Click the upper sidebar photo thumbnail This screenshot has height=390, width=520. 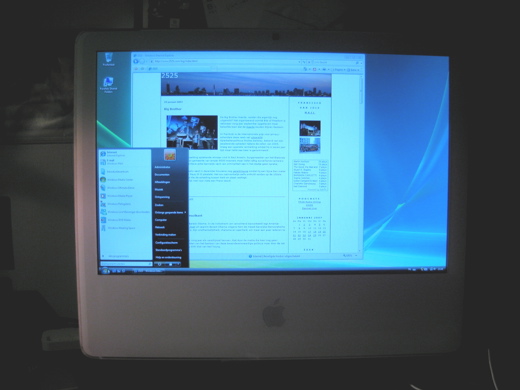point(310,129)
